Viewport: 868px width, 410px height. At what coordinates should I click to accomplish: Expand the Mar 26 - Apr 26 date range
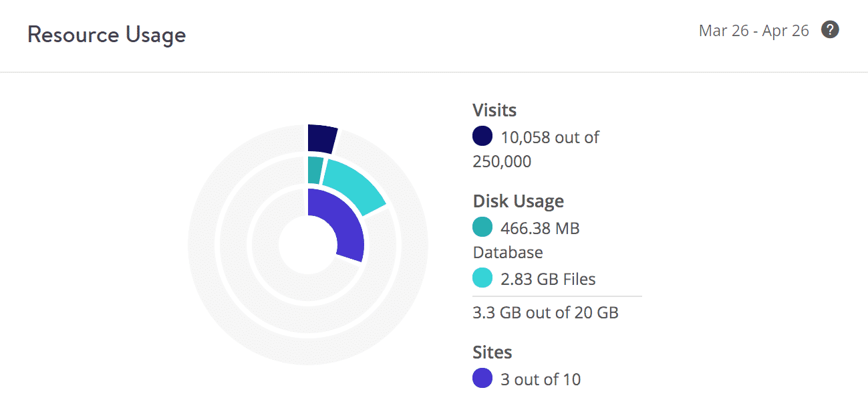click(x=754, y=30)
